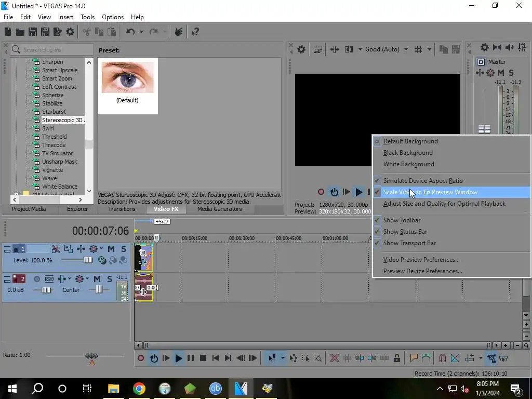This screenshot has width=532, height=399.
Task: Click the Dim Output speaker icon
Action: (x=509, y=47)
